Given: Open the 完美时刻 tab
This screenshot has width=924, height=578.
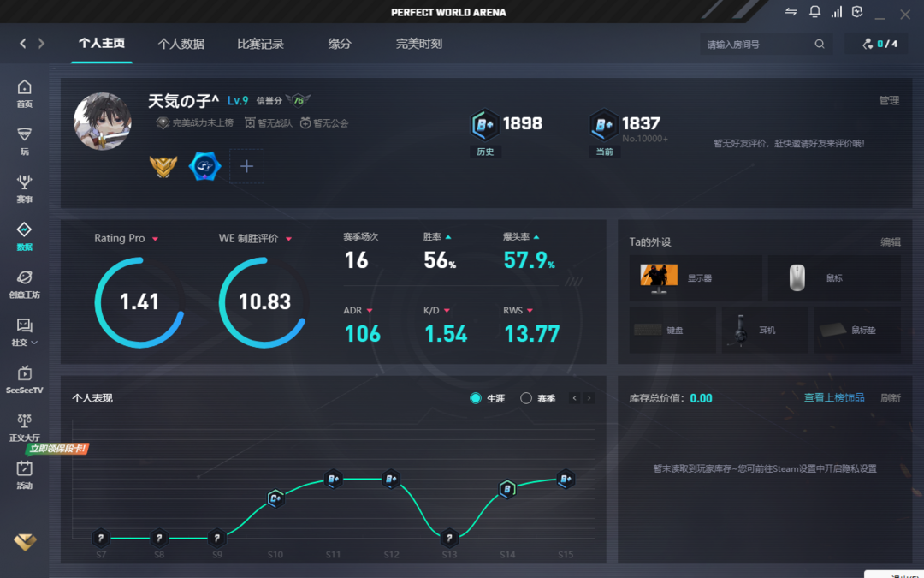Looking at the screenshot, I should tap(419, 44).
